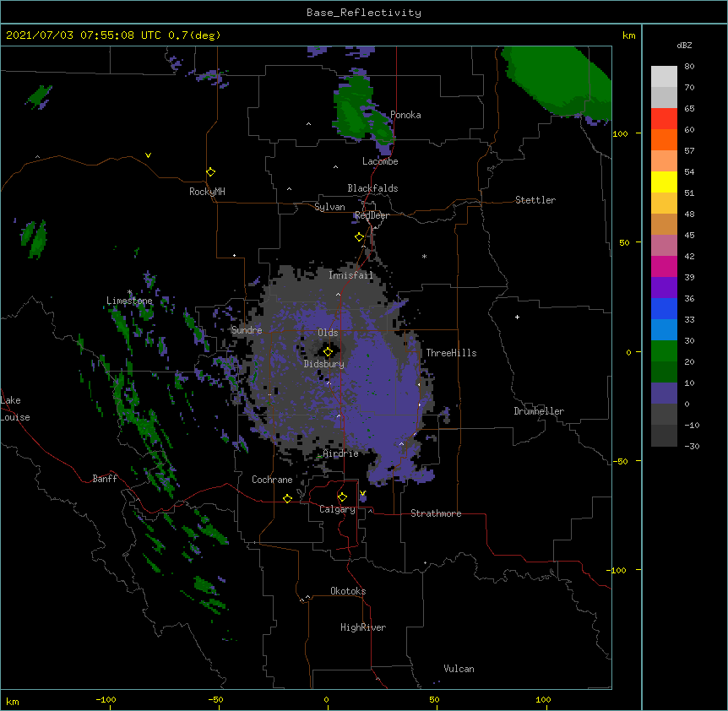Click the white asterisk marker east of Innisfail
Screen dimensions: 728x711
[x=424, y=256]
